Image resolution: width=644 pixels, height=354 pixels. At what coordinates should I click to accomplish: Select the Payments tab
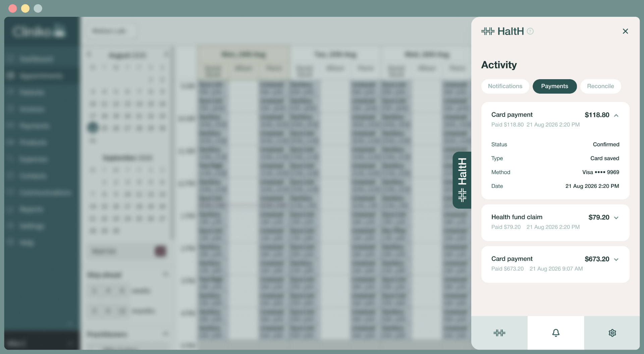click(554, 86)
